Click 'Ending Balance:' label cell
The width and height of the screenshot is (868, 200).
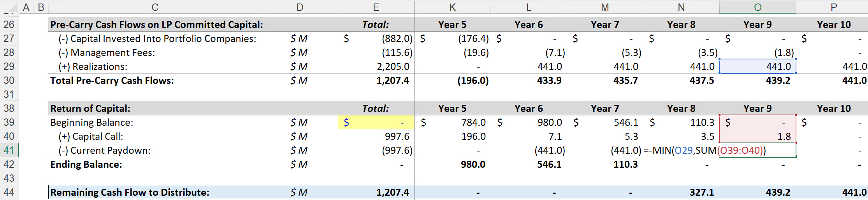pyautogui.click(x=155, y=164)
